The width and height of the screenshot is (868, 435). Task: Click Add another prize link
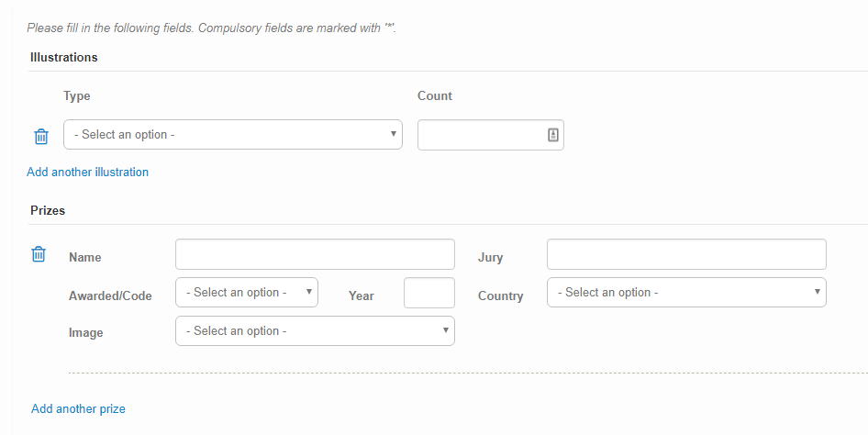[x=78, y=409]
